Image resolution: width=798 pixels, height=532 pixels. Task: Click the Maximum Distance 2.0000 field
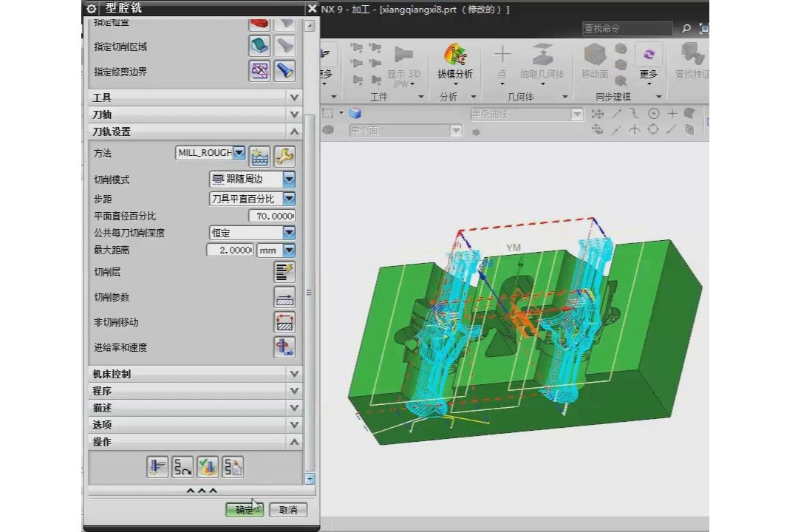pyautogui.click(x=230, y=250)
